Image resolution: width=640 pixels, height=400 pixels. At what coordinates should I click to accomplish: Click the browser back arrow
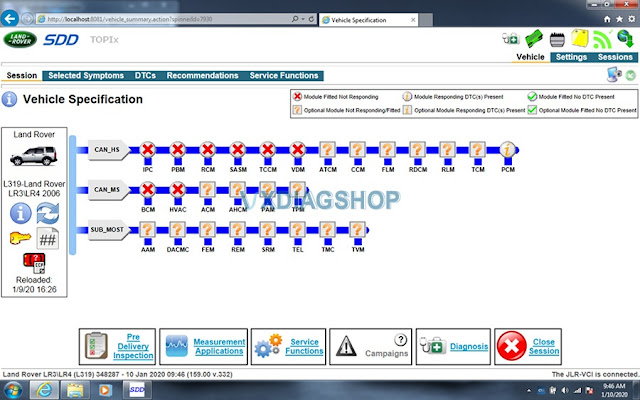pyautogui.click(x=10, y=18)
